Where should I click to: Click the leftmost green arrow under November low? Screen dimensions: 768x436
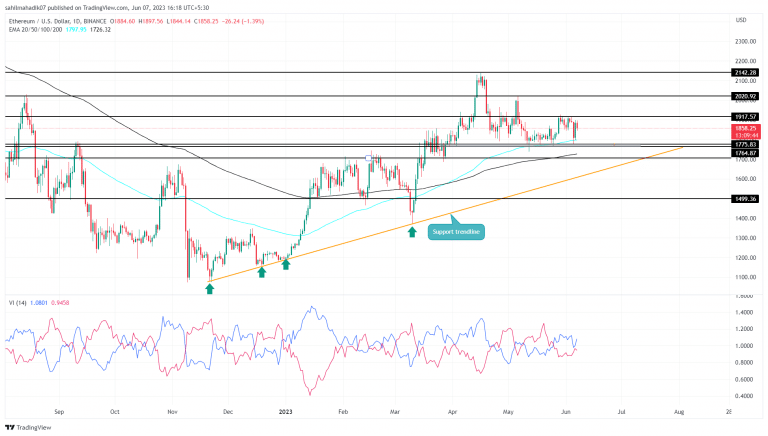209,288
